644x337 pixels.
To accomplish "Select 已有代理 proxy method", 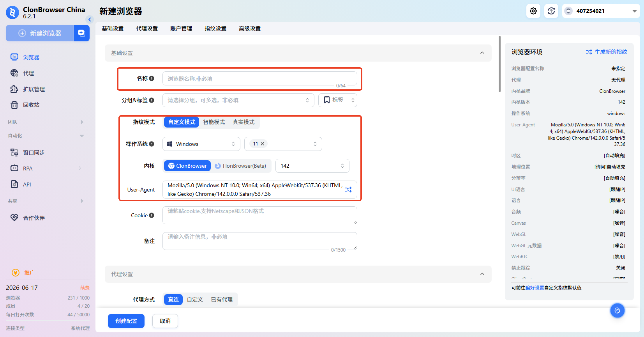I will tap(222, 300).
